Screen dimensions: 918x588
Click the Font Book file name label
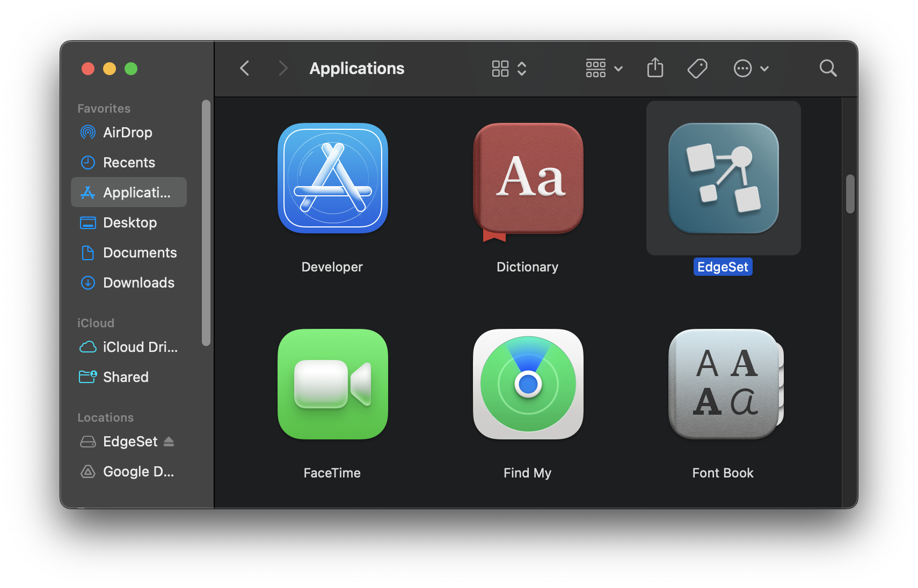click(723, 473)
